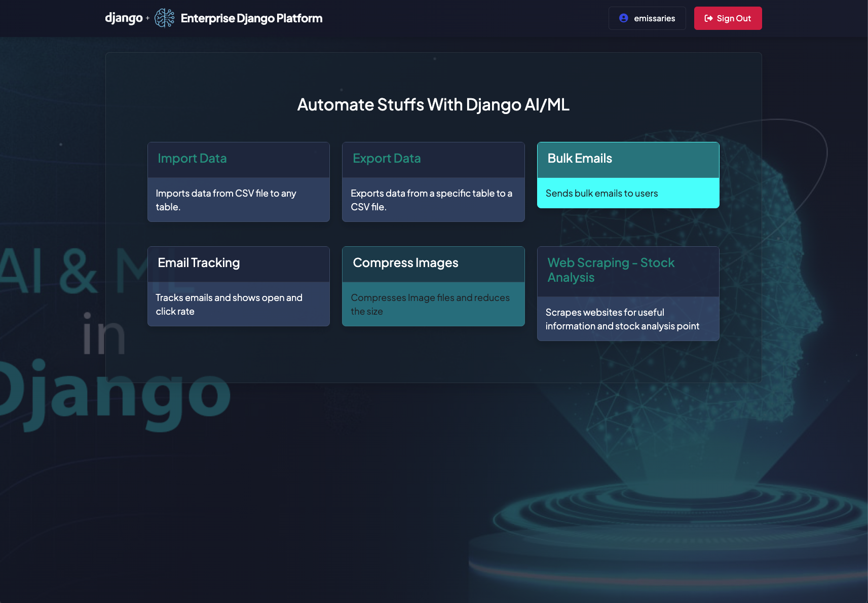Open the Email Tracking feature
This screenshot has width=868, height=603.
tap(238, 286)
